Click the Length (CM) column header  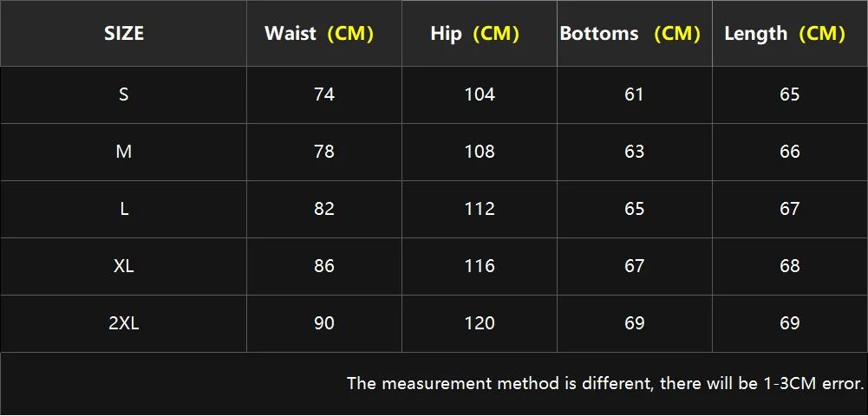click(784, 34)
